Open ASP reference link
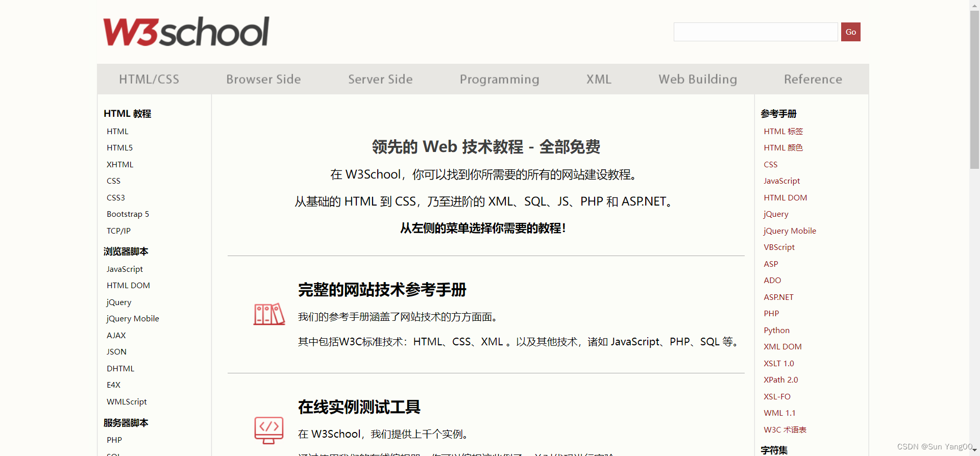The image size is (980, 456). coord(771,264)
